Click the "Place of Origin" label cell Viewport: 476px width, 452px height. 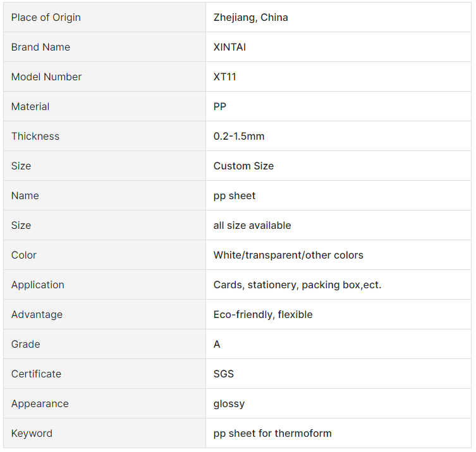click(46, 18)
